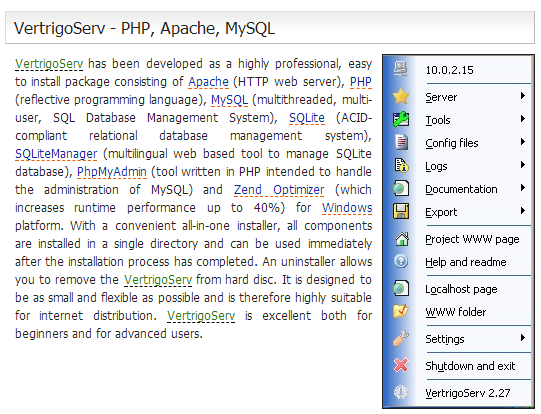Choose Project WWW page menu entry
Image resolution: width=541 pixels, height=414 pixels.
(x=472, y=239)
